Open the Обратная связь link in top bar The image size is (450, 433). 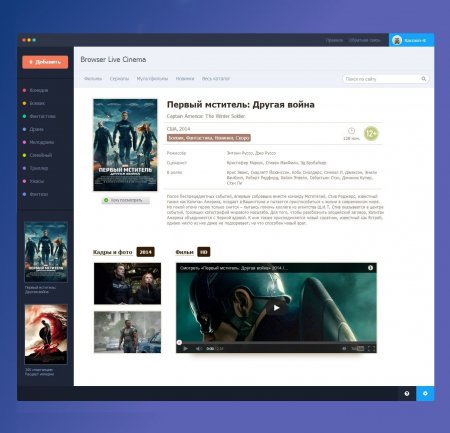(x=364, y=40)
